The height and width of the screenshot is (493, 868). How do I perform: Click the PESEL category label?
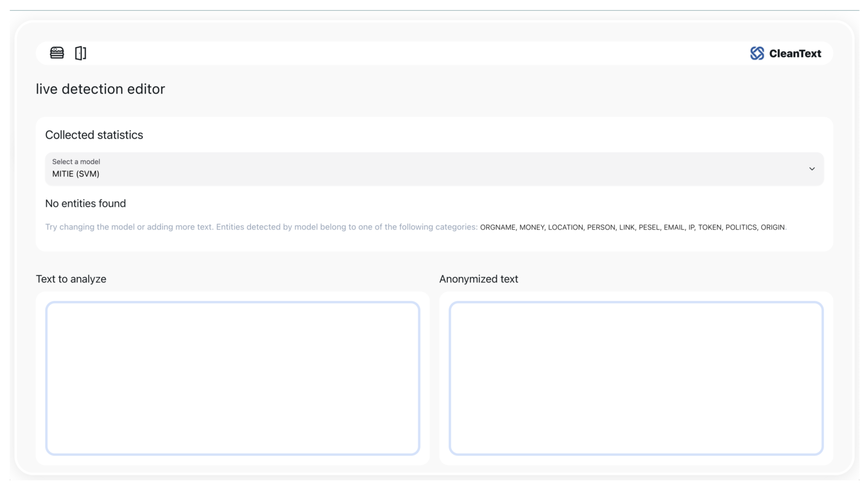tap(649, 227)
